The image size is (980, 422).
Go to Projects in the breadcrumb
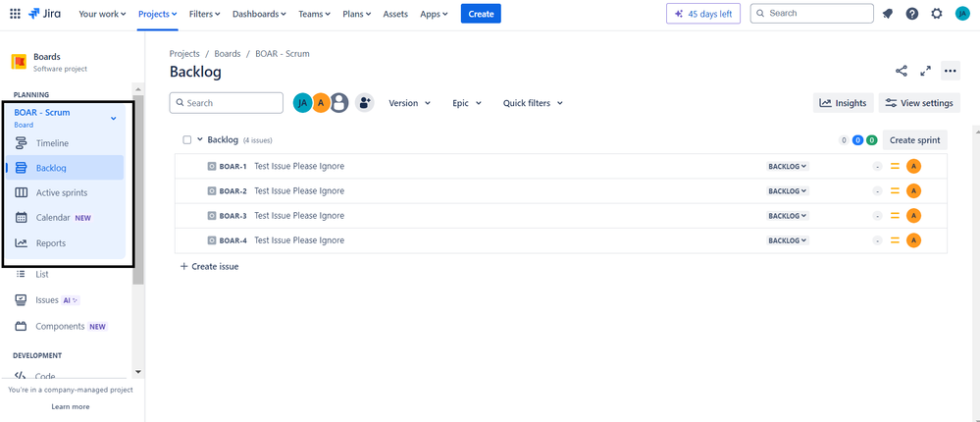coord(184,54)
